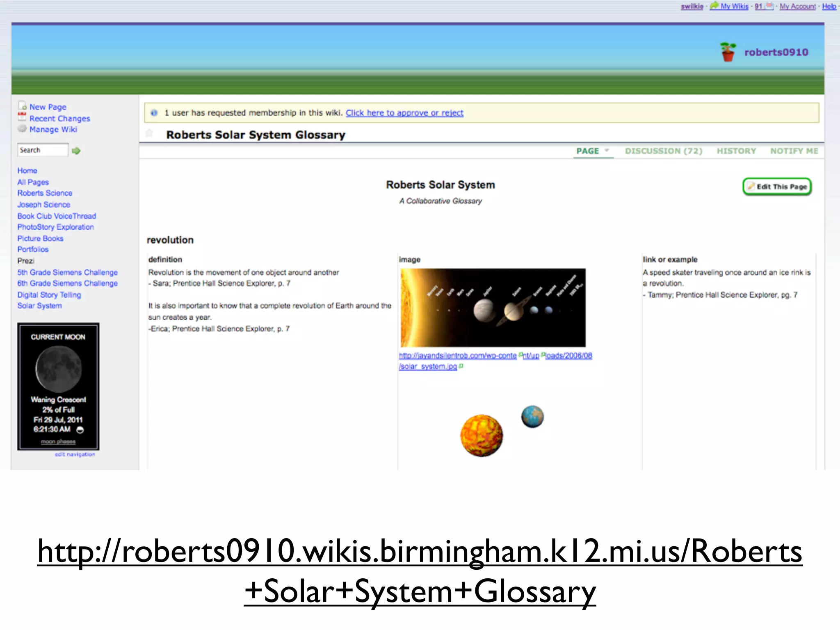Image resolution: width=840 pixels, height=630 pixels.
Task: Open the Picture Books link
Action: [x=40, y=238]
